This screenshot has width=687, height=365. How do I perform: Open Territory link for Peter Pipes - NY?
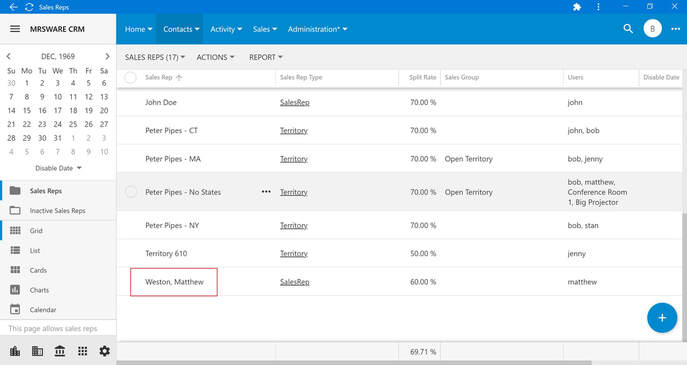294,226
